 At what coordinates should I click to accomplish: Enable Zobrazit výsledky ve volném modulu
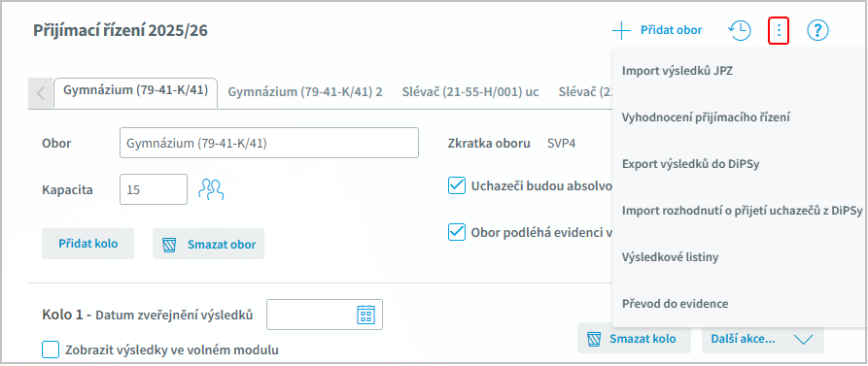[51, 349]
